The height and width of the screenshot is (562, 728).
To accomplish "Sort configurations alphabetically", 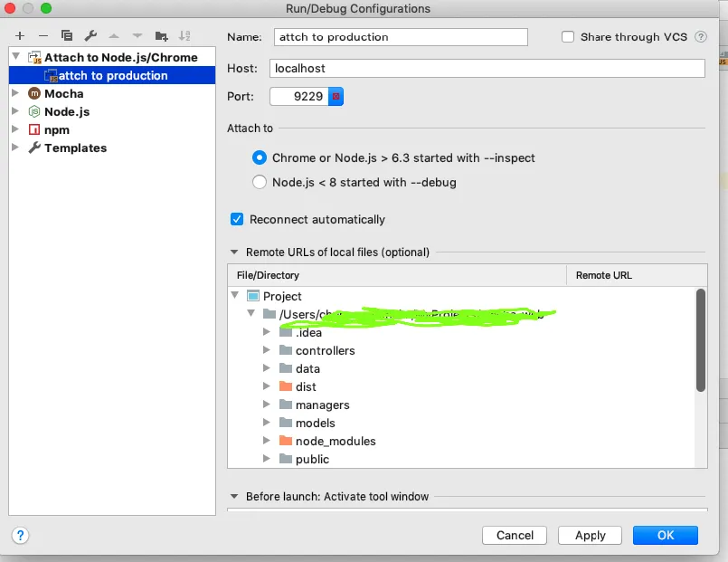I will pos(184,36).
